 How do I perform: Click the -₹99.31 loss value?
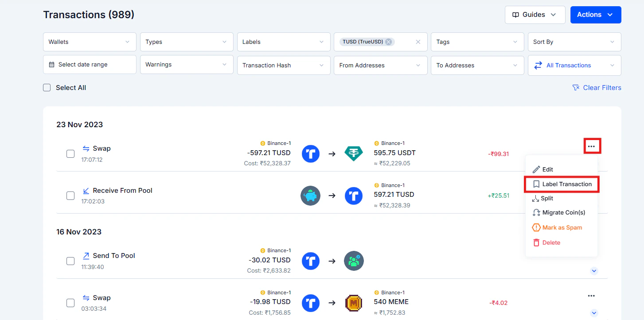pyautogui.click(x=499, y=154)
